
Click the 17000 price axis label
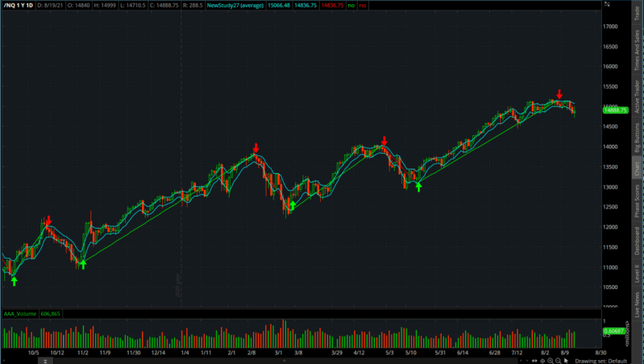[x=610, y=27]
